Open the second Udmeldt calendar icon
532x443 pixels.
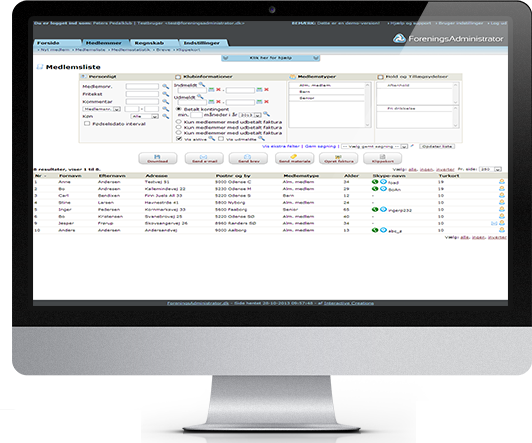259,102
